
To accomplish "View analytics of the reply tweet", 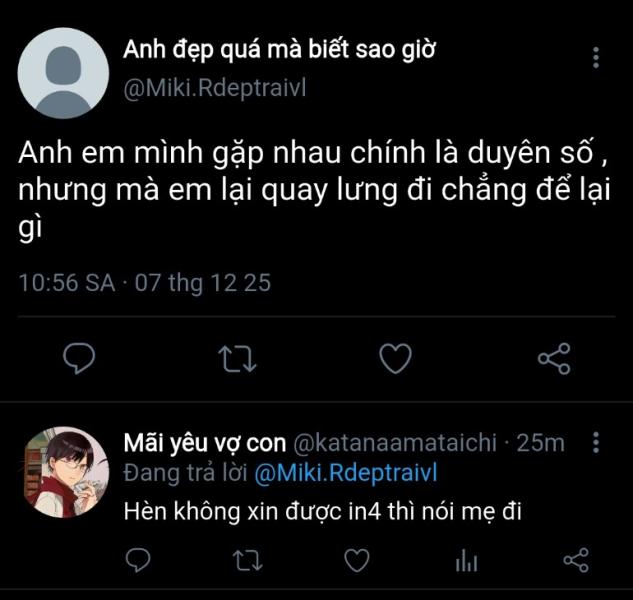I will tap(466, 562).
